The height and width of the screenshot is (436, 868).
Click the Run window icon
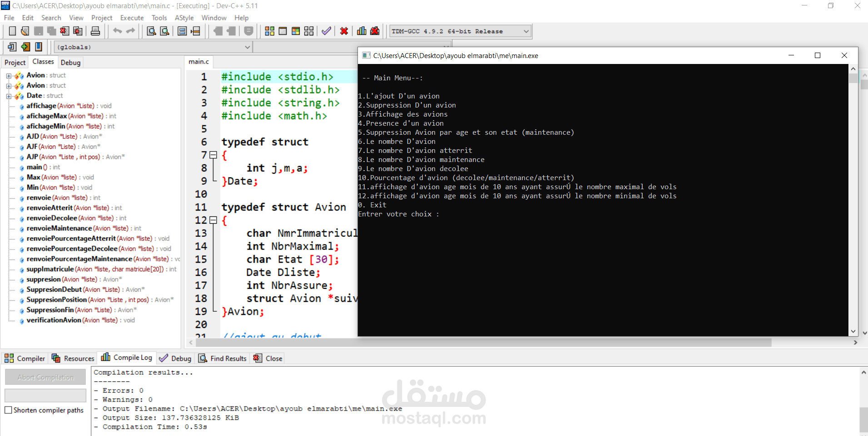[x=283, y=31]
